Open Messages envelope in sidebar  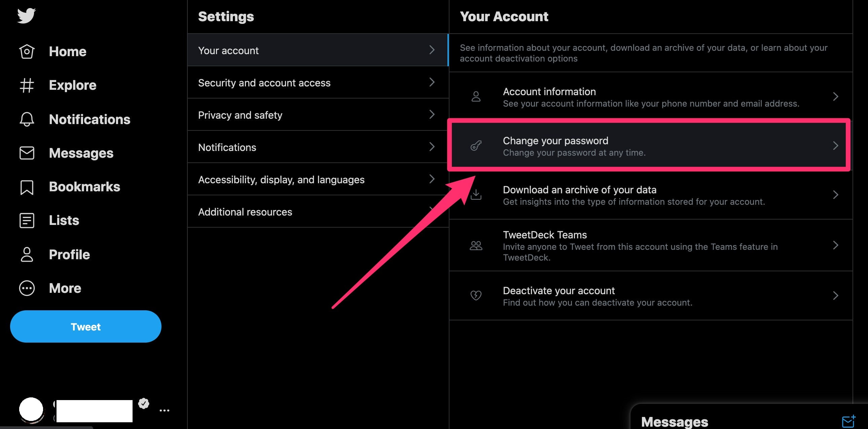click(27, 153)
